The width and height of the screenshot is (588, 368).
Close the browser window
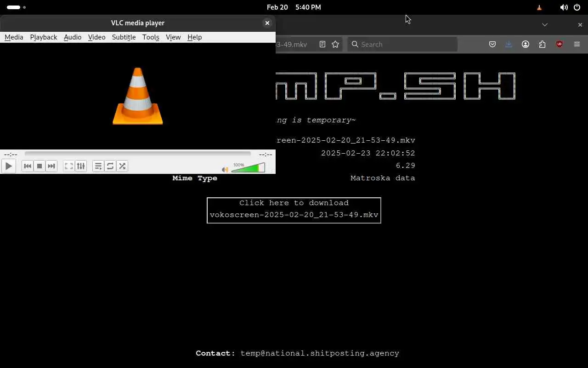tap(580, 24)
